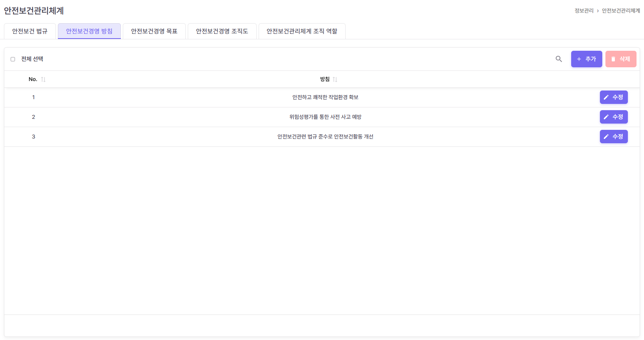
Task: Click the 수정 pencil button in row 1
Action: tap(613, 97)
